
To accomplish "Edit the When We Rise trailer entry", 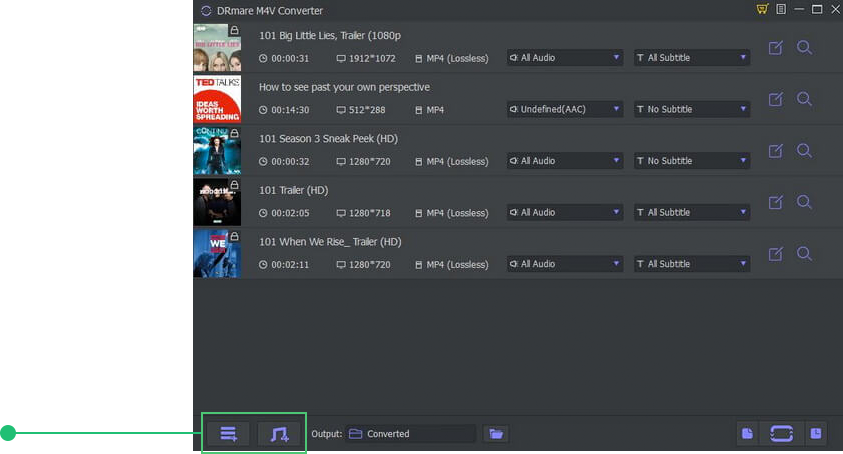I will 775,254.
